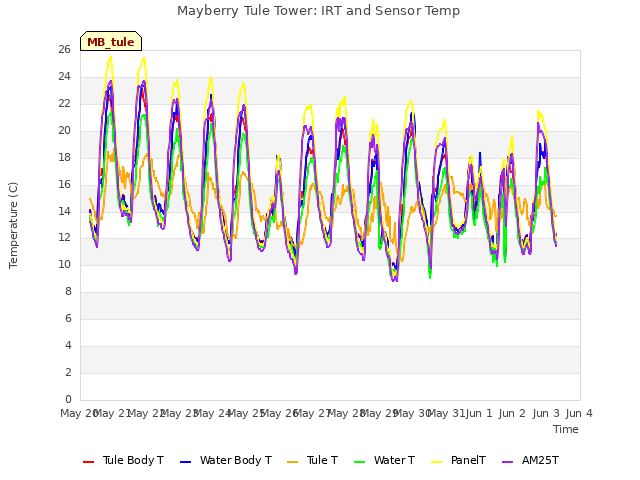Click the Jun 3 x-axis tick label

click(x=546, y=413)
